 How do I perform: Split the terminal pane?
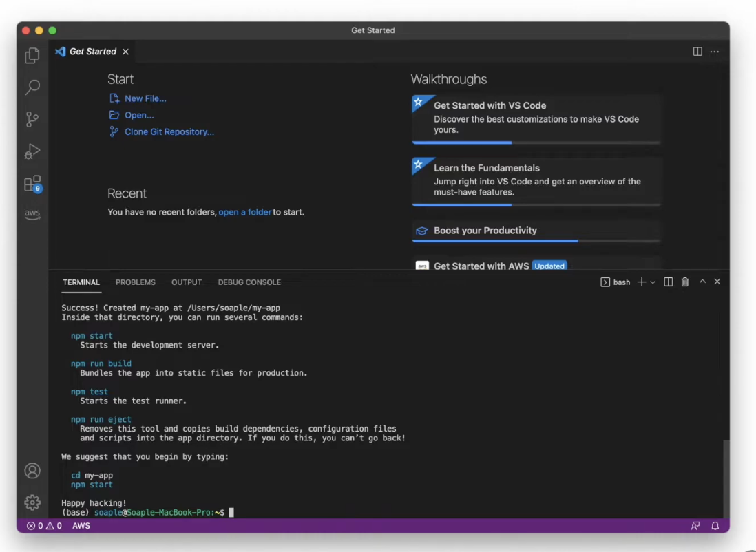(x=669, y=282)
